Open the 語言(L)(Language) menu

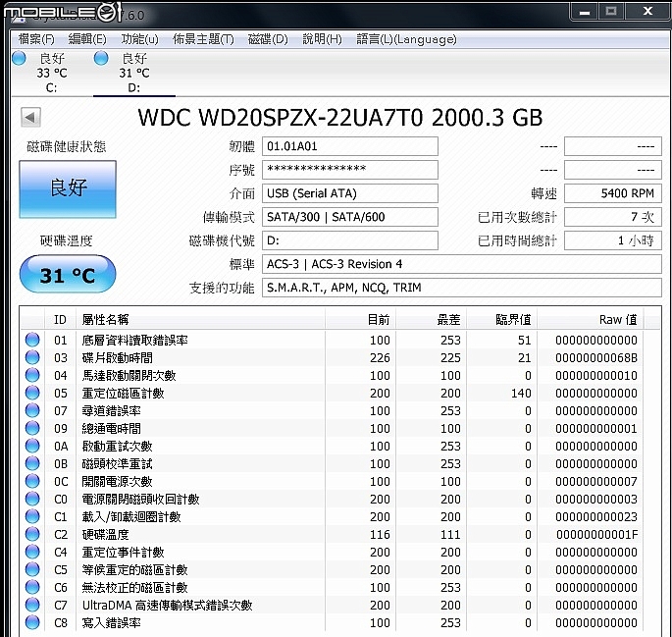(406, 39)
